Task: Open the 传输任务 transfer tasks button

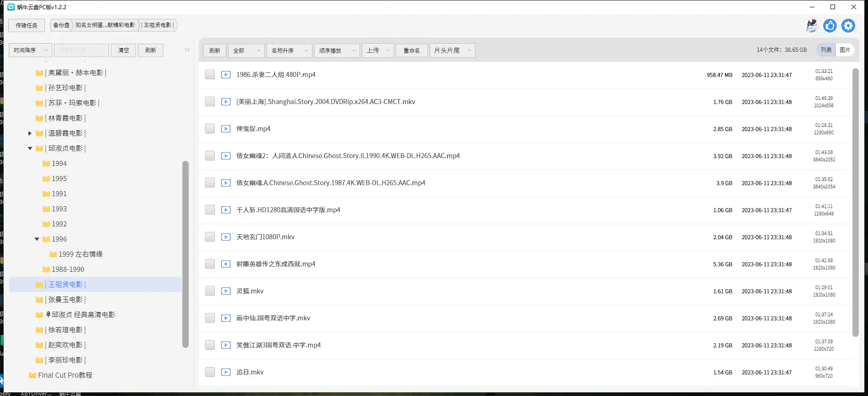Action: pos(27,26)
